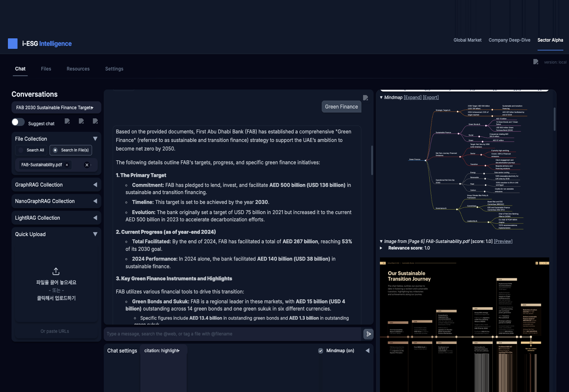This screenshot has width=569, height=392.
Task: Select the Search All radio option
Action: (x=32, y=150)
